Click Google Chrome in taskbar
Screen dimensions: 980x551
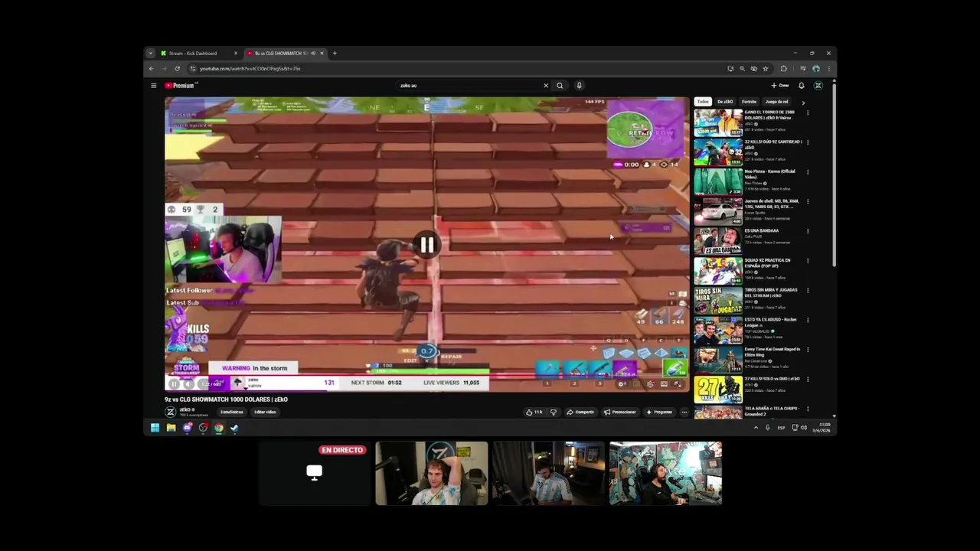pyautogui.click(x=219, y=428)
